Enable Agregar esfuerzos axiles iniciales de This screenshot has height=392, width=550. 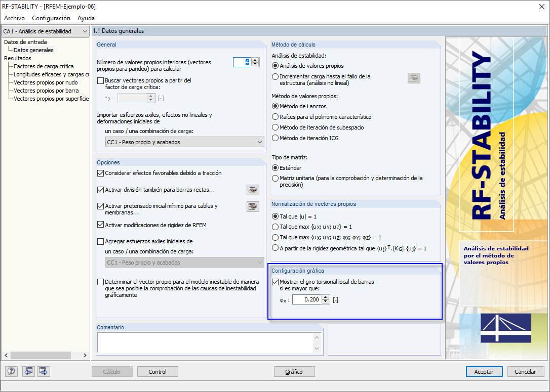click(100, 240)
